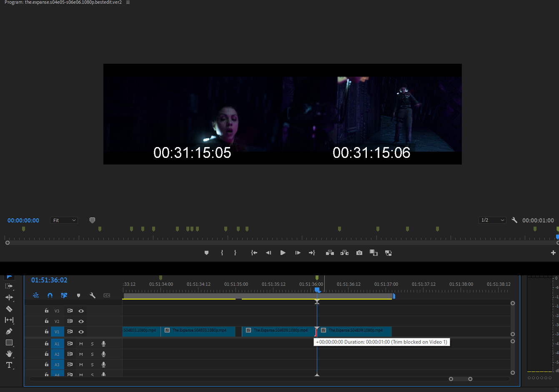Viewport: 559px width, 392px height.
Task: Mute audio track A1
Action: (x=81, y=344)
